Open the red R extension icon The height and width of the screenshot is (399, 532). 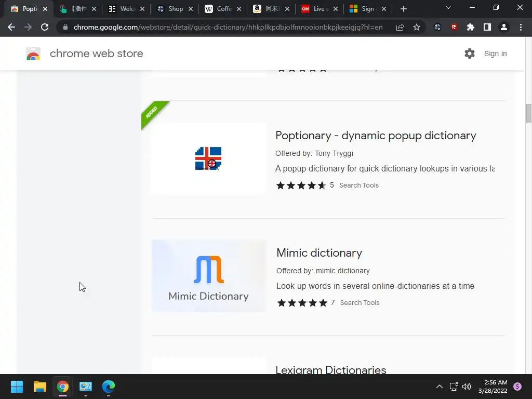point(454,27)
